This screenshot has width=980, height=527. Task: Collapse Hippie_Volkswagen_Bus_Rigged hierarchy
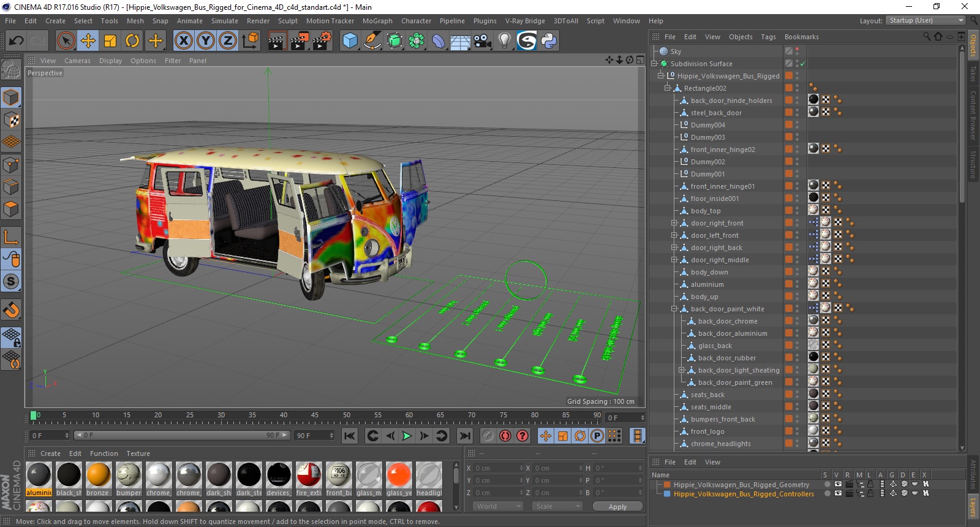tap(661, 76)
